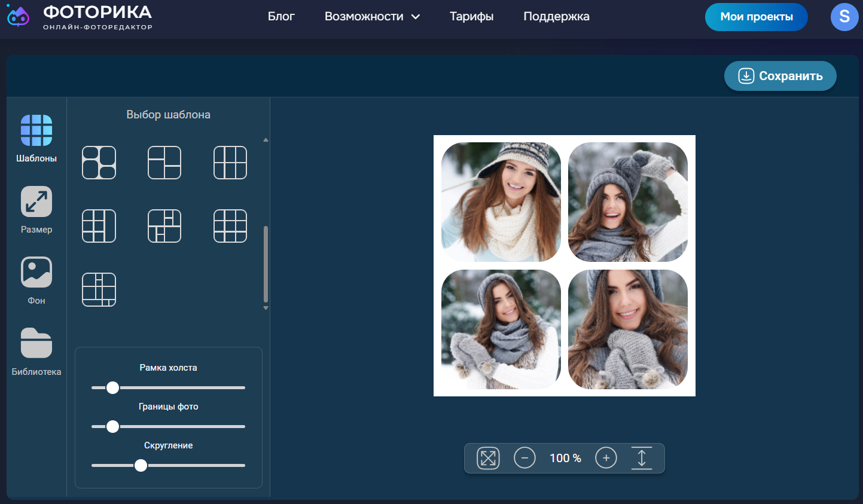Click the Сохранить button
Screen dimensions: 863x504
tap(780, 76)
